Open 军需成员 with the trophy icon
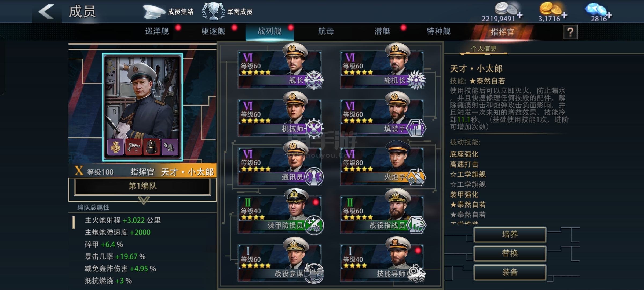 coord(227,12)
